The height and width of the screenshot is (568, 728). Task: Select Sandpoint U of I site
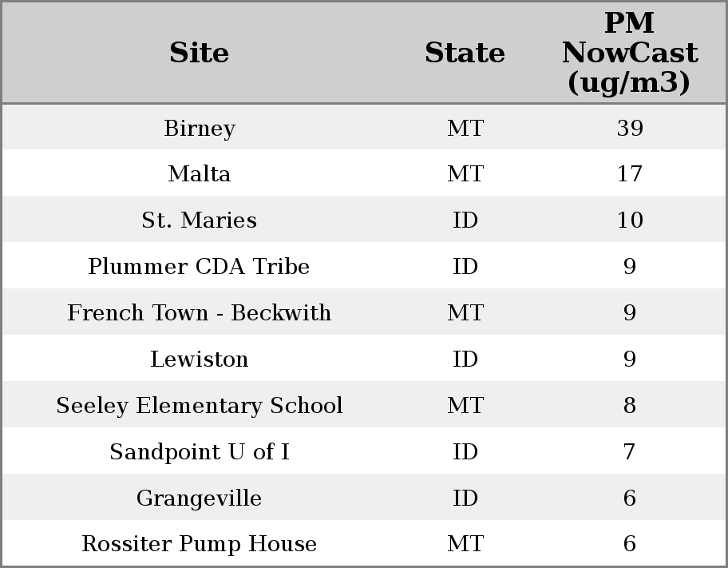point(199,452)
